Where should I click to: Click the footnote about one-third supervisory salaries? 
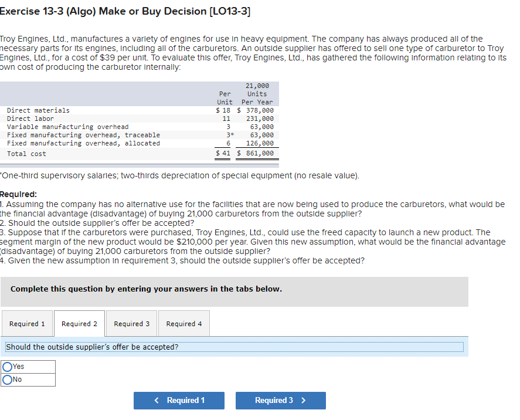click(179, 175)
